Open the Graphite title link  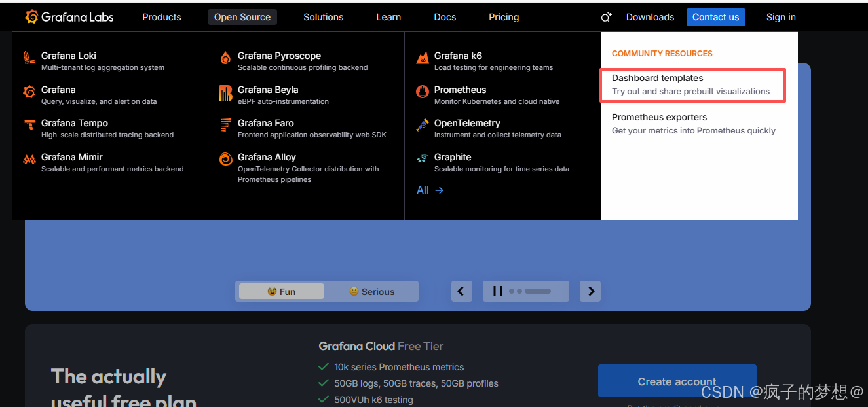tap(453, 157)
